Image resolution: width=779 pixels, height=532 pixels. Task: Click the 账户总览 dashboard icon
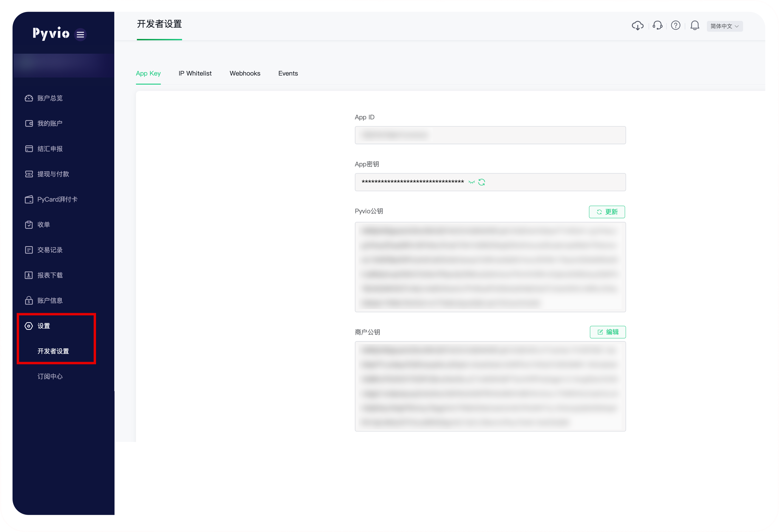(29, 98)
